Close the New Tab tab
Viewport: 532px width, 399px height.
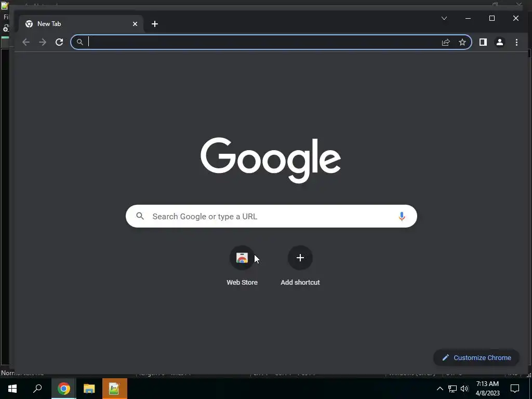tap(135, 24)
